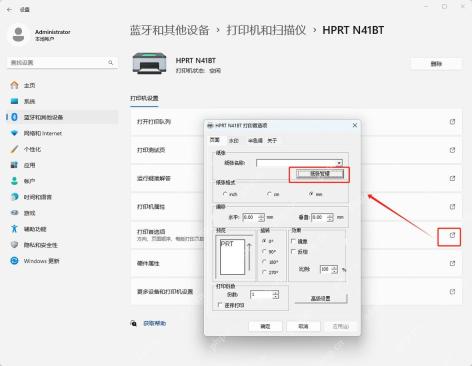Click the 水平 offset value field
Screen dimensions: 472x366
[x=250, y=217]
